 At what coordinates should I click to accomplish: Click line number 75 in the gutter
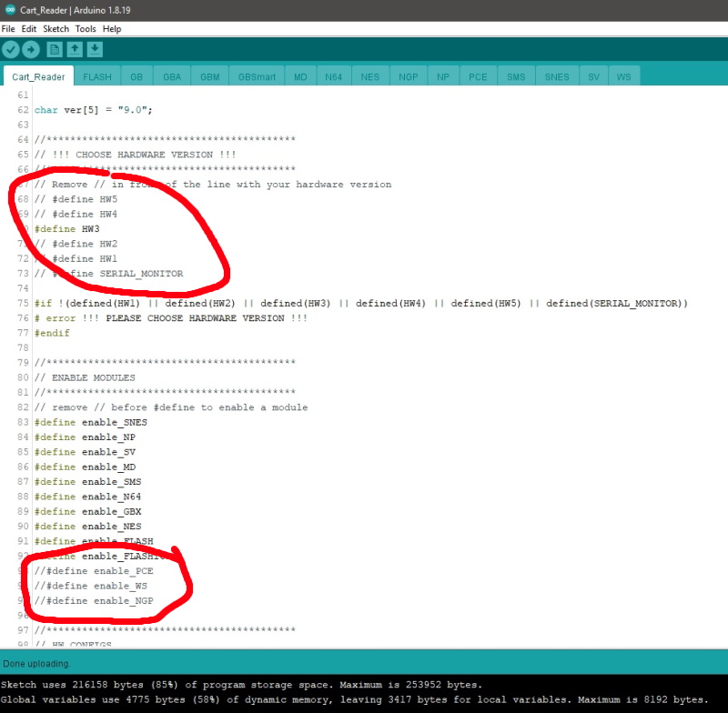coord(23,303)
